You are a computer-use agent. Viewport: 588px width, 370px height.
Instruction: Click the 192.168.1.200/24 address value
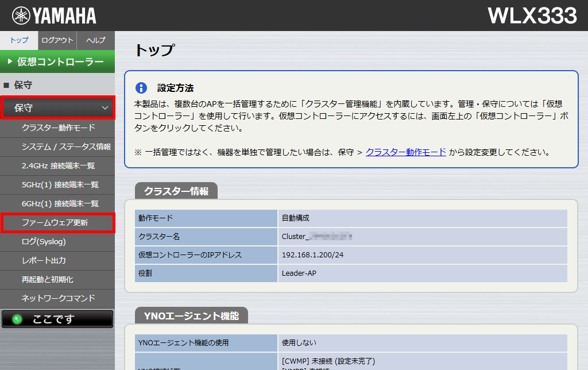(312, 255)
